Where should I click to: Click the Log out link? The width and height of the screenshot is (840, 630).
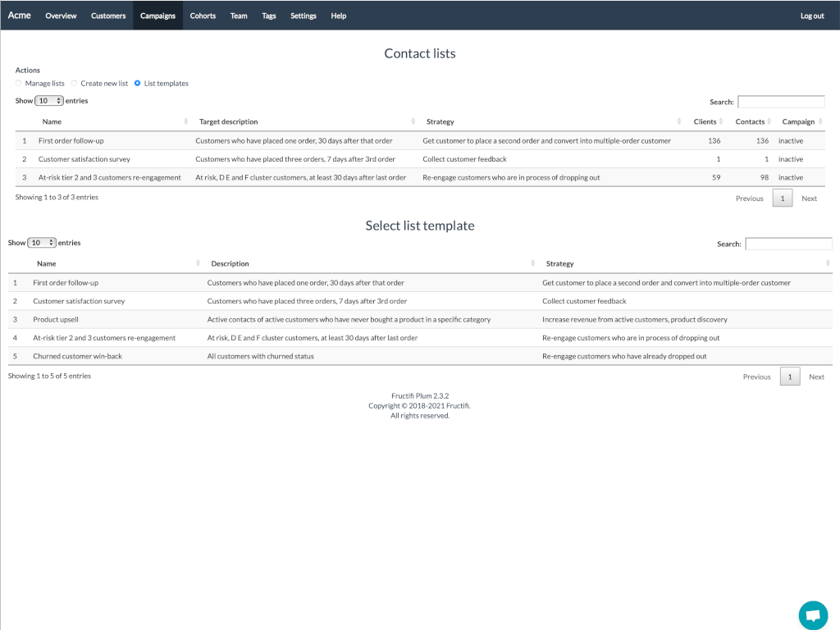pos(811,16)
